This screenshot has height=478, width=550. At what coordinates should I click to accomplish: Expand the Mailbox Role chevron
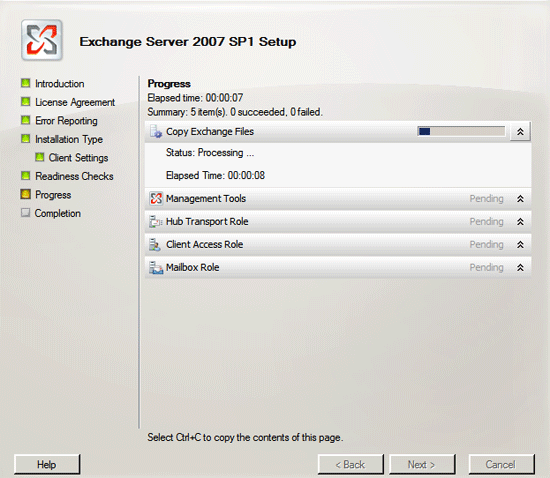[520, 268]
